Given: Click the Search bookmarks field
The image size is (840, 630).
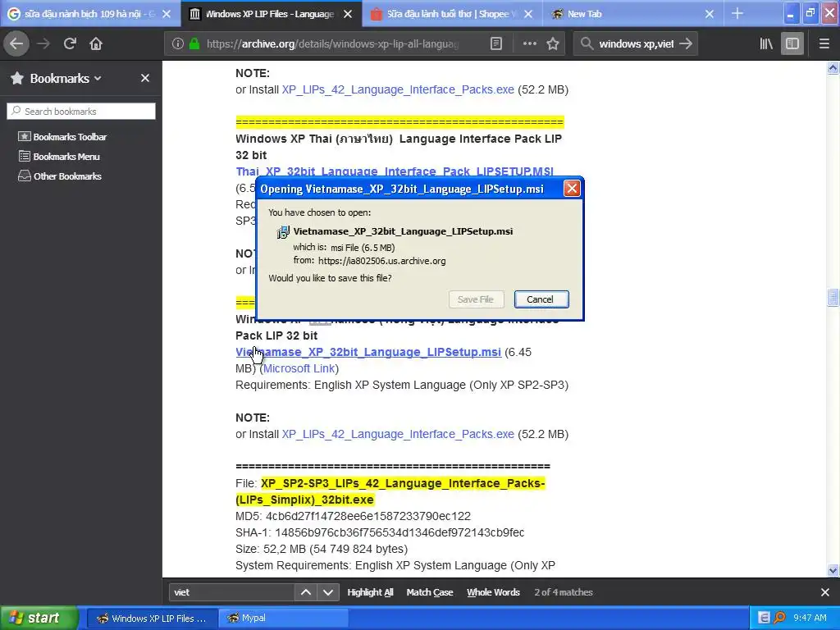Looking at the screenshot, I should click(81, 111).
